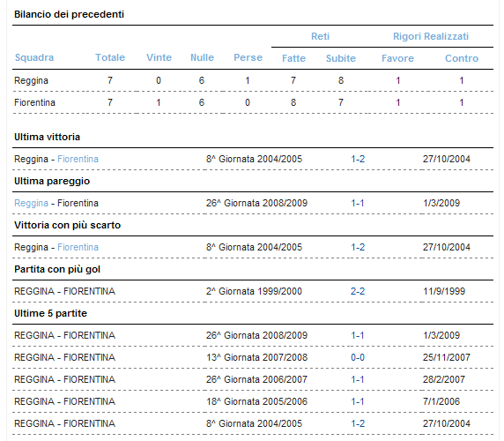Open Fiorentina link under Ultima vittoria
The width and height of the screenshot is (504, 441).
coord(78,159)
